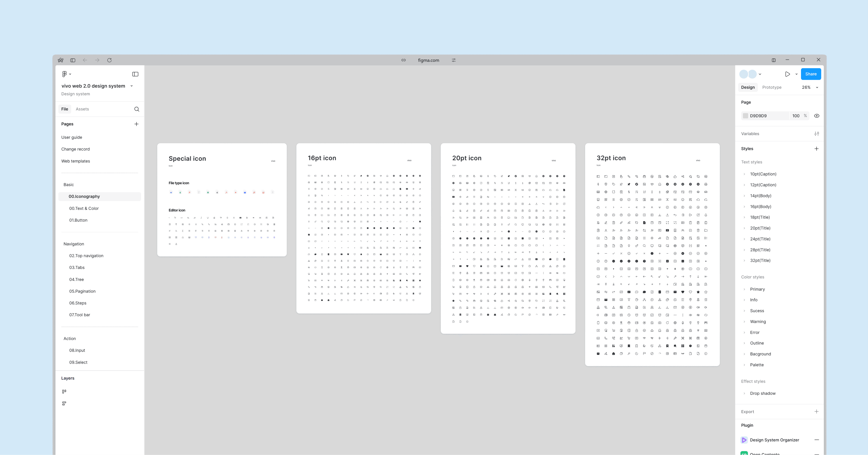Image resolution: width=868 pixels, height=455 pixels.
Task: Expand the Primary color style group
Action: point(744,289)
